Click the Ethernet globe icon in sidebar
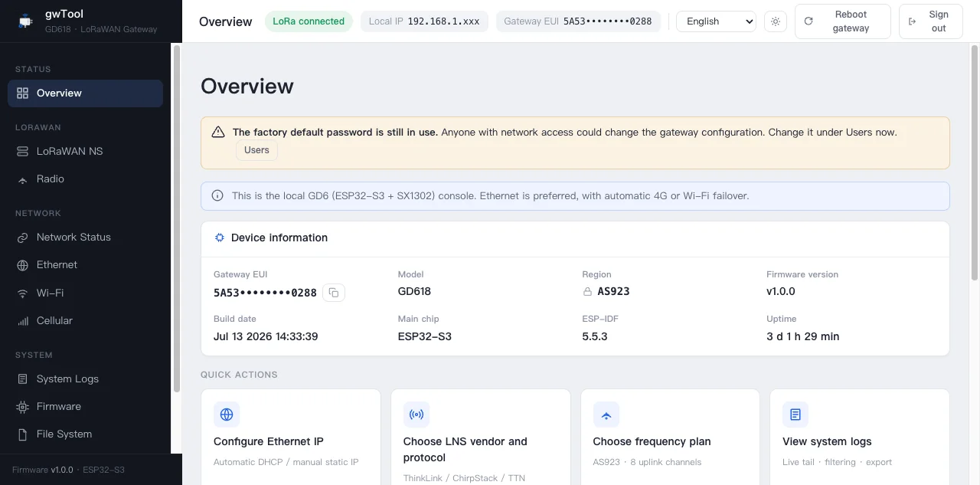This screenshot has height=485, width=980. click(22, 265)
